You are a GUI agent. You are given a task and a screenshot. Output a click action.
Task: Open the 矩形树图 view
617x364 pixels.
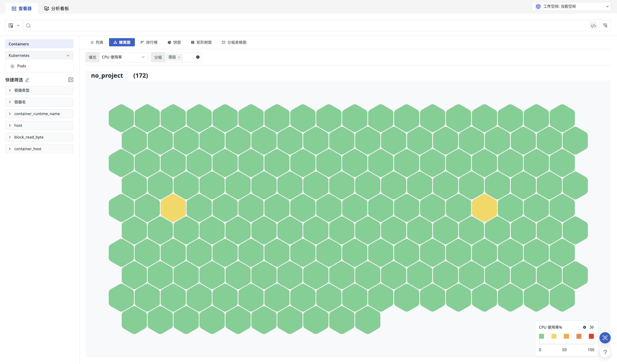pyautogui.click(x=201, y=42)
